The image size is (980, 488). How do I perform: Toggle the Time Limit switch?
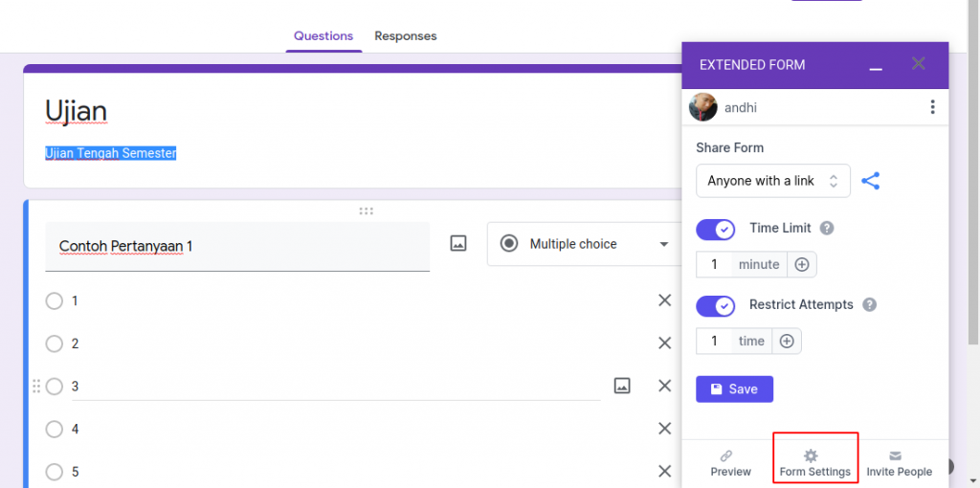click(716, 230)
